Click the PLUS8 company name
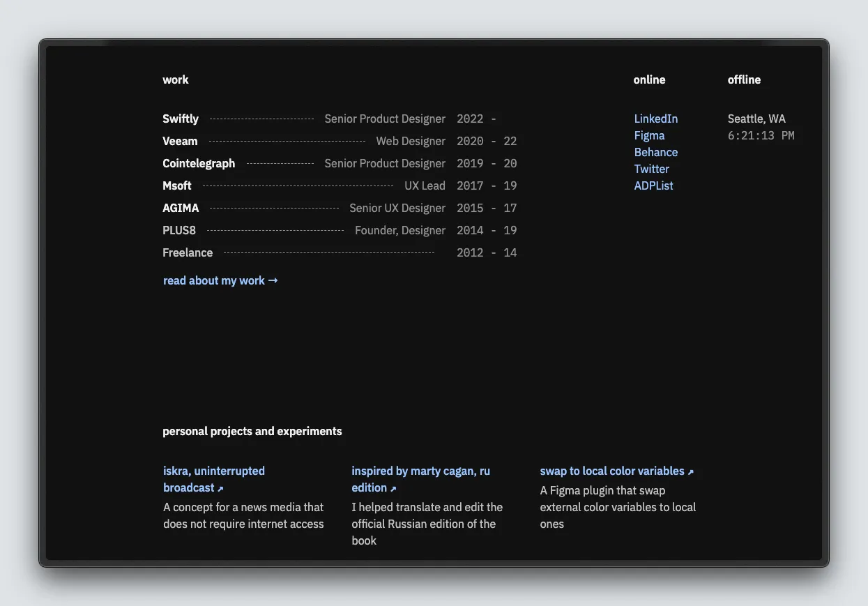Viewport: 868px width, 606px height. 179,230
